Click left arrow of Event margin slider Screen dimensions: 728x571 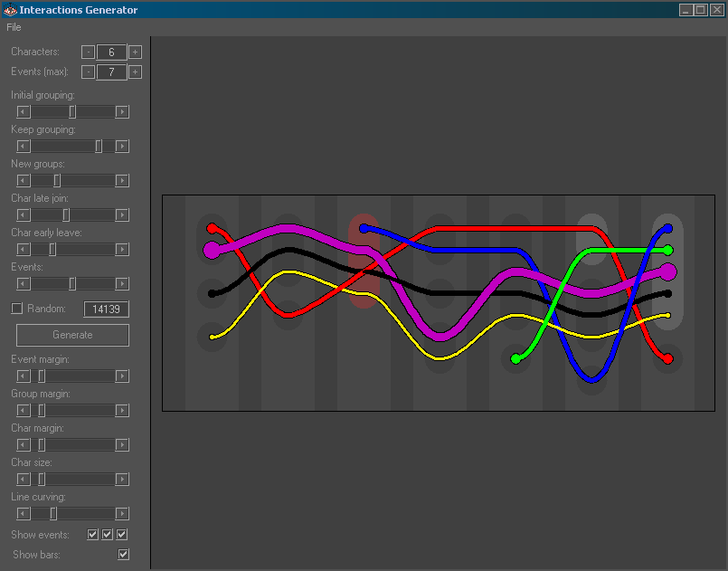tap(24, 376)
